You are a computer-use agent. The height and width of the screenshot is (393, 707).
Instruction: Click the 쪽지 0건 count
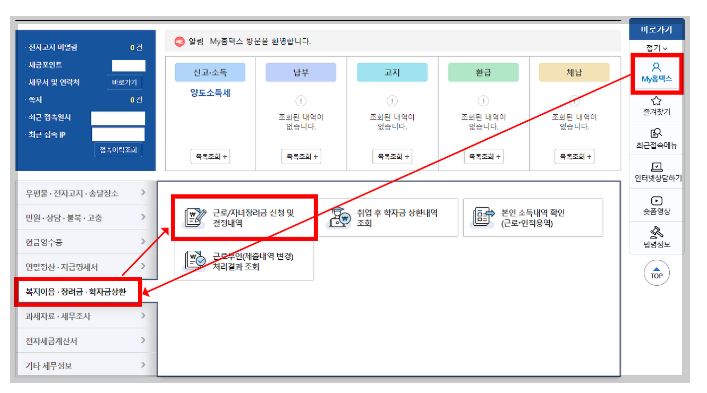136,100
